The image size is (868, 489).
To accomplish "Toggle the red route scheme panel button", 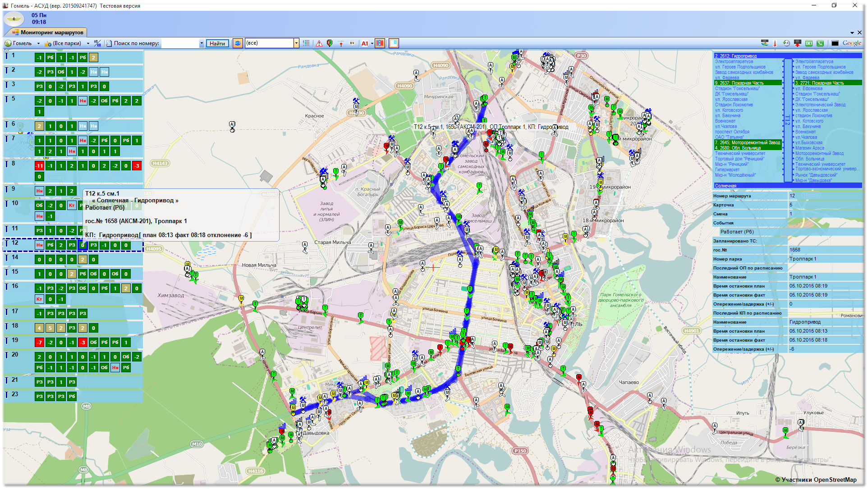I will click(x=380, y=43).
